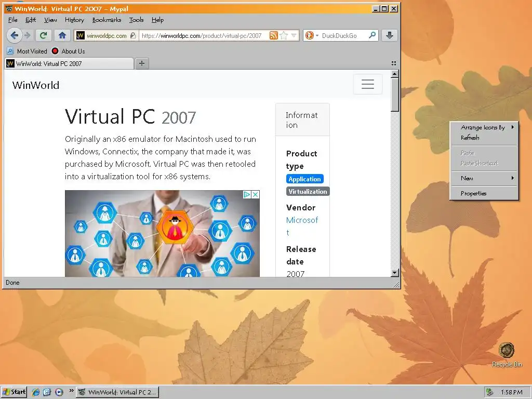Click the tab groups grid icon
Viewport: 532px width, 399px height.
394,63
